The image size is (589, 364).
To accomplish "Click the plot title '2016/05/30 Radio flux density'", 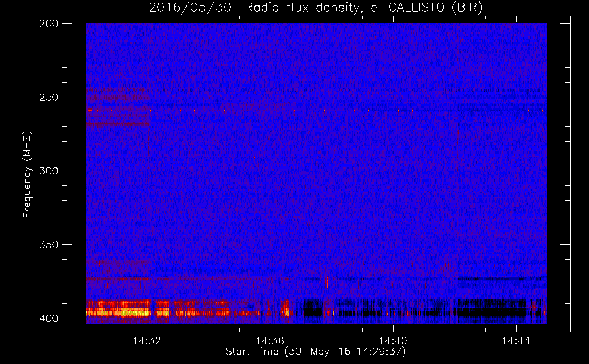I will point(316,8).
